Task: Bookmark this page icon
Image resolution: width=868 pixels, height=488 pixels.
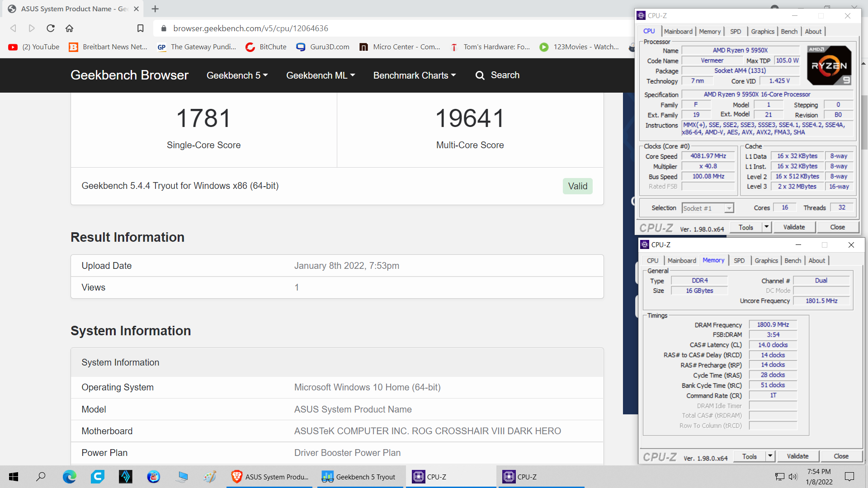Action: coord(140,28)
